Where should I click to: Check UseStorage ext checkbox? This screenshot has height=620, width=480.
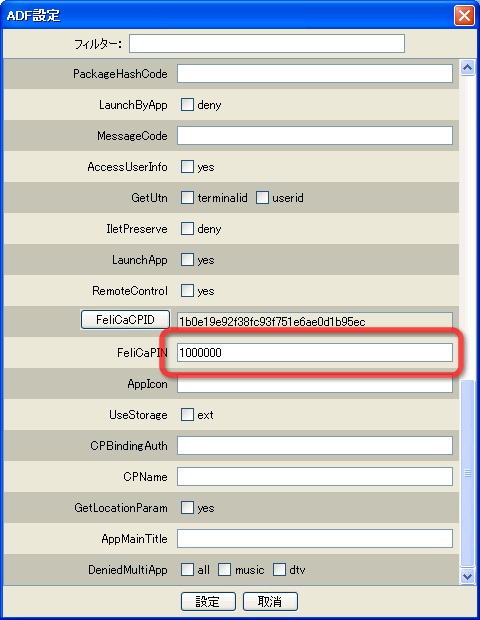(187, 414)
